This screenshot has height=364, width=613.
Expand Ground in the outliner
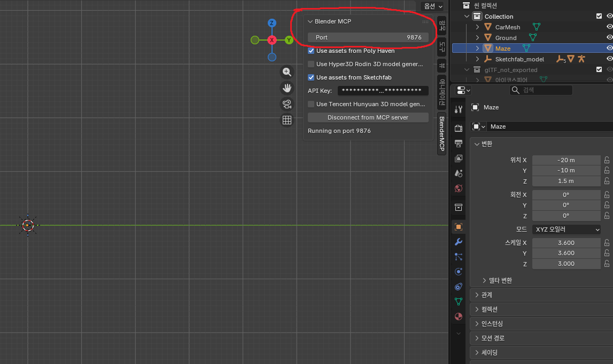pos(477,37)
